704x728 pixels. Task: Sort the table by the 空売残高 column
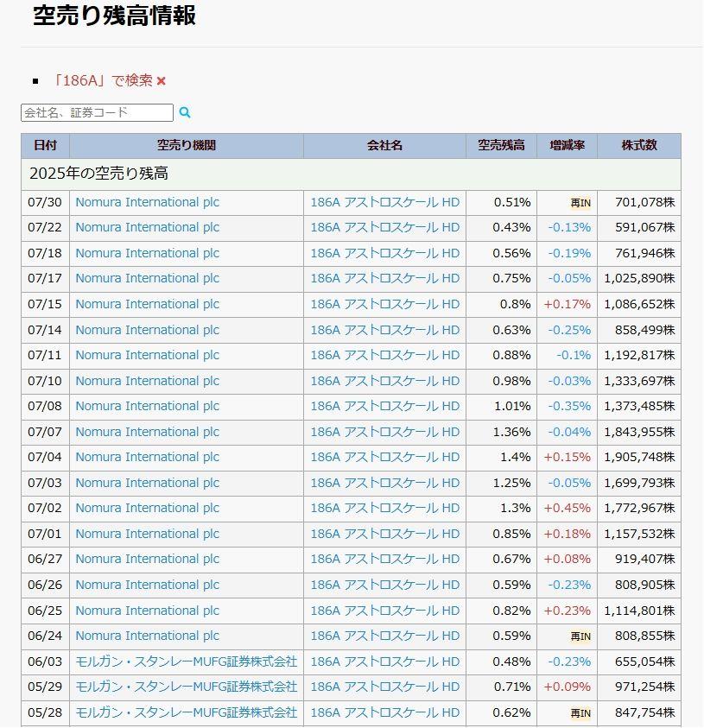tap(501, 145)
